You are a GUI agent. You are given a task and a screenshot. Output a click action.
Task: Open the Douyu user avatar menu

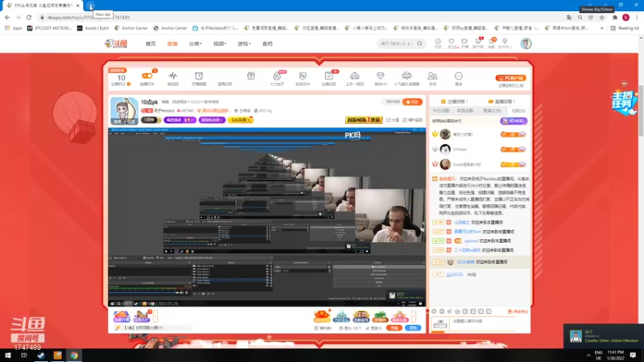(526, 43)
